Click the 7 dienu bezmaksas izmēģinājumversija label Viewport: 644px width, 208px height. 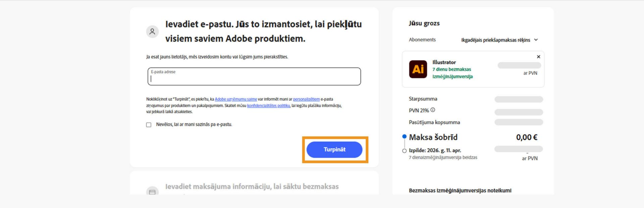coord(452,73)
